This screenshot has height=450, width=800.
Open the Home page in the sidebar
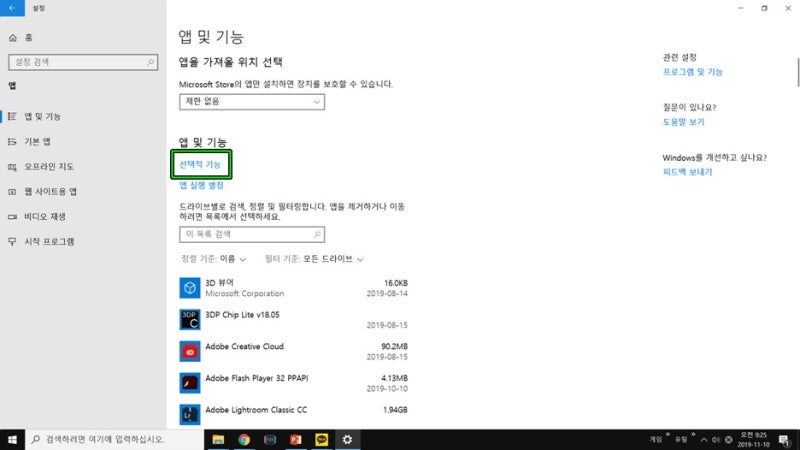[20, 37]
